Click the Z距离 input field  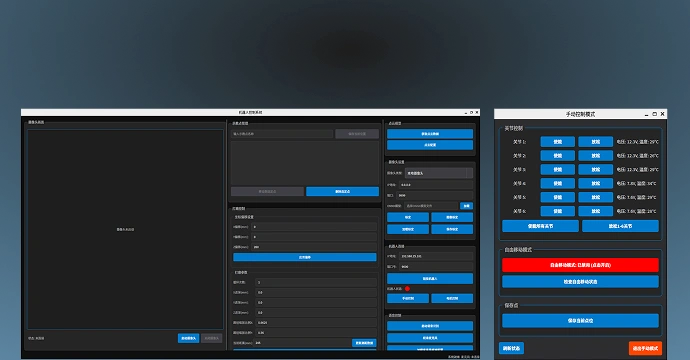point(316,312)
